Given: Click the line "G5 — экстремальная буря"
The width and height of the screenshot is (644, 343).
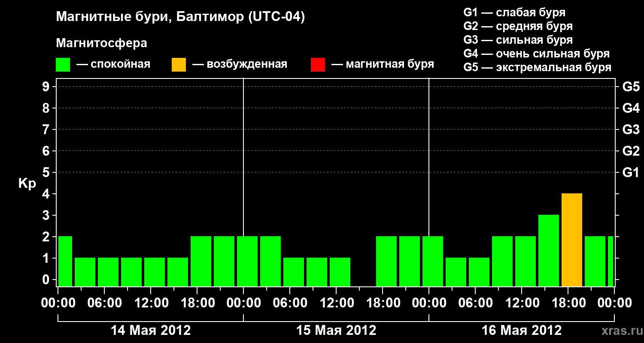Looking at the screenshot, I should click(538, 67).
